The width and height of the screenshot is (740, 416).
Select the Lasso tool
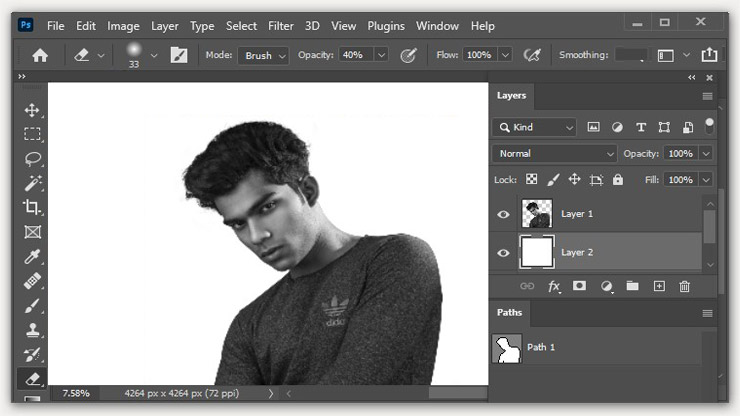32,159
